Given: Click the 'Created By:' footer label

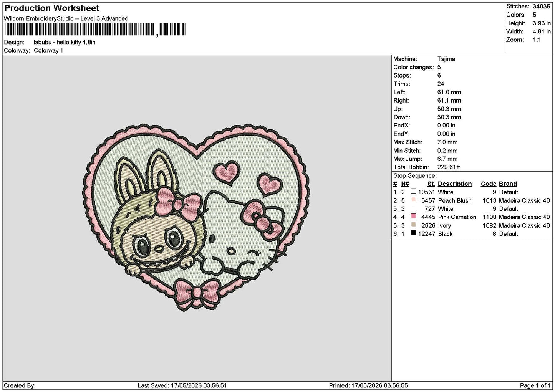Looking at the screenshot, I should [x=20, y=385].
